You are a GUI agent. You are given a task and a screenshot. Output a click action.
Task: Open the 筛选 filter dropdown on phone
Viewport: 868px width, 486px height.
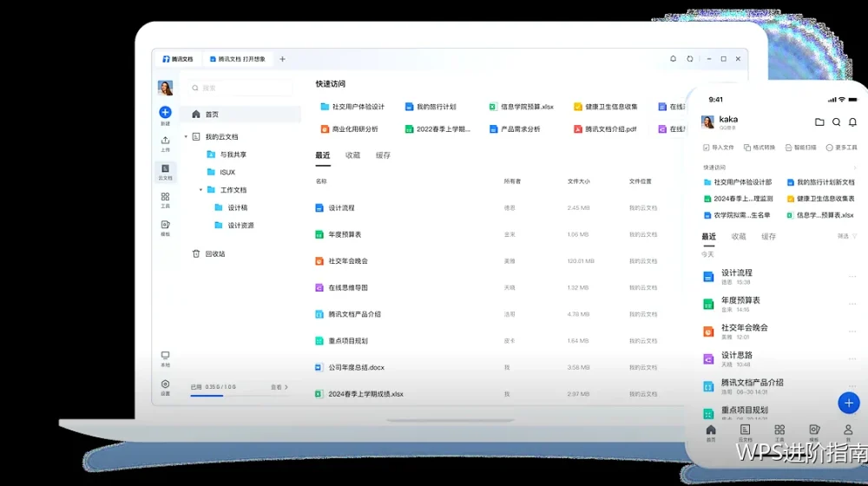pos(847,236)
